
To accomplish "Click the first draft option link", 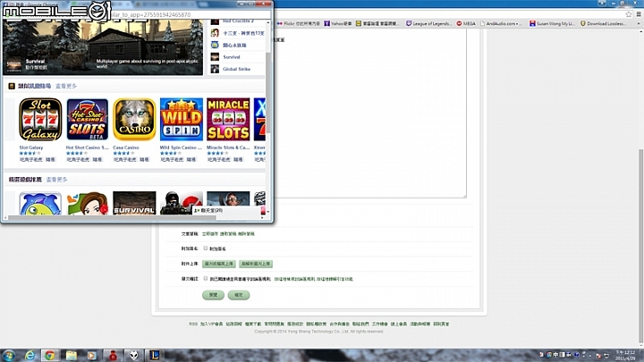I will [x=210, y=234].
